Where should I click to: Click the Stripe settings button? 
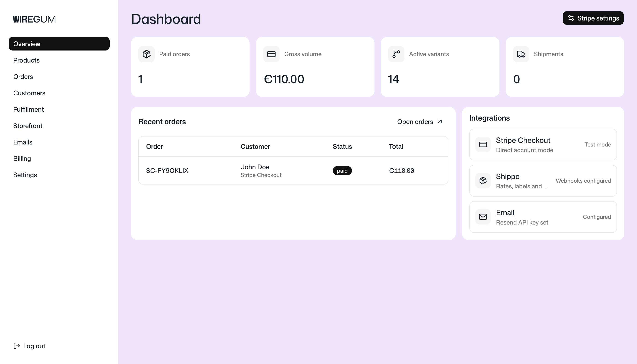(x=593, y=18)
